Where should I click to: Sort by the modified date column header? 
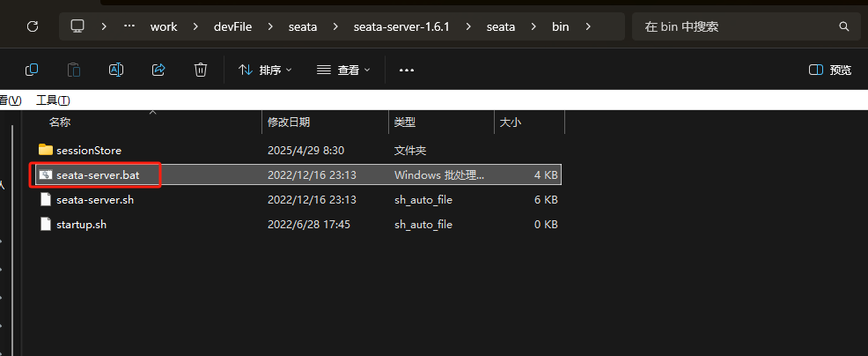(x=289, y=122)
